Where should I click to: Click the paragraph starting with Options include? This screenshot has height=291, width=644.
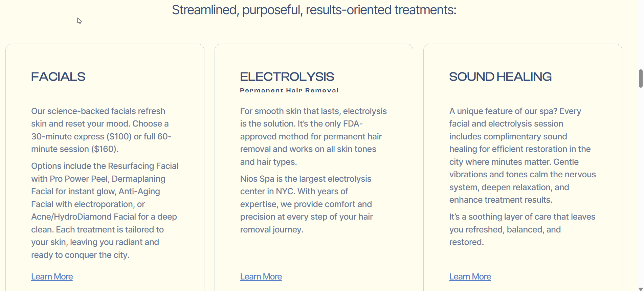[104, 210]
